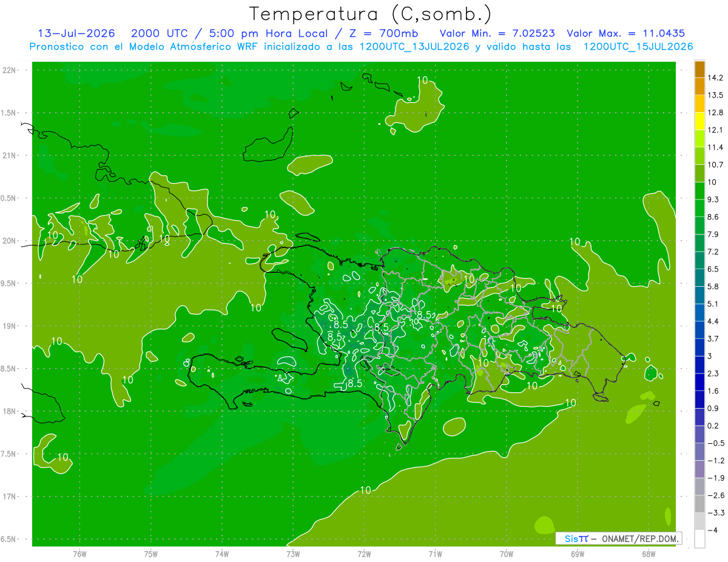This screenshot has height=562, width=728.
Task: Click the 18N latitude axis label
Action: point(10,411)
